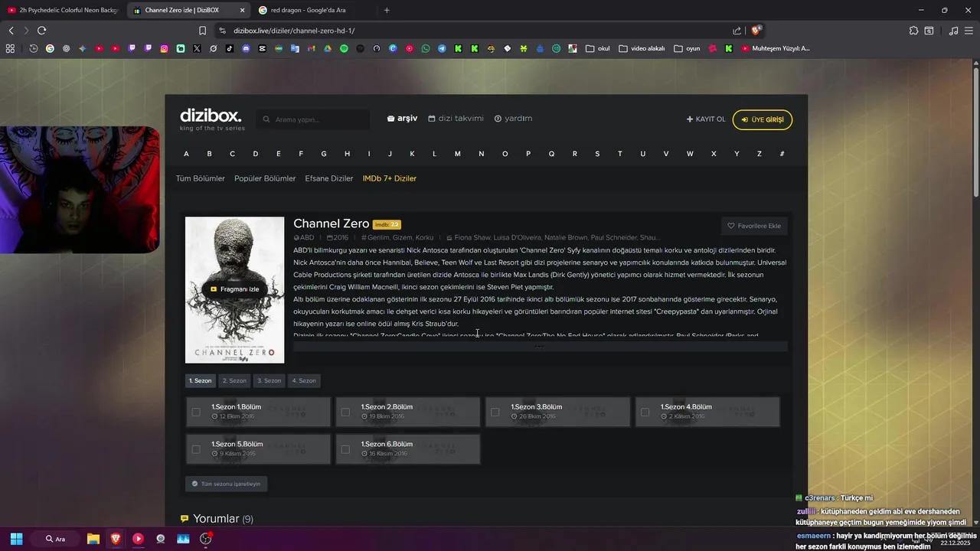Screen dimensions: 980x551
Task: Expand the okul bookmarks folder
Action: pyautogui.click(x=598, y=48)
